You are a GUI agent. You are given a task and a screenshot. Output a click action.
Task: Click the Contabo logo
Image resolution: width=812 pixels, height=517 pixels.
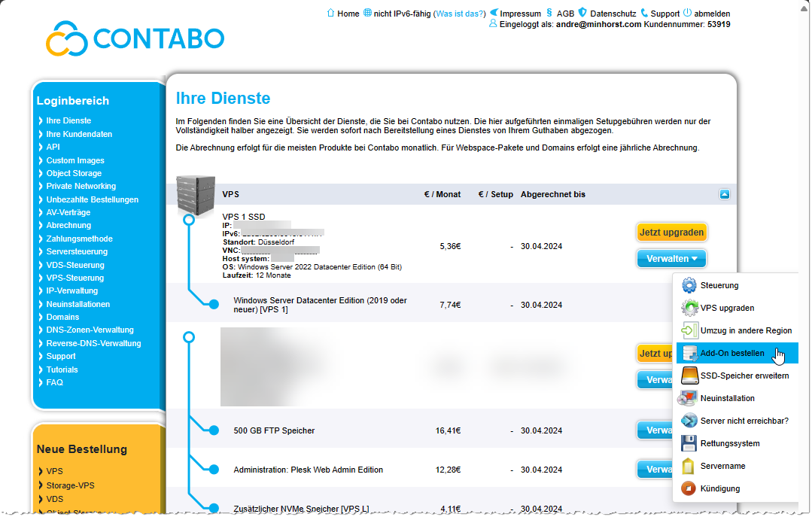tap(134, 38)
